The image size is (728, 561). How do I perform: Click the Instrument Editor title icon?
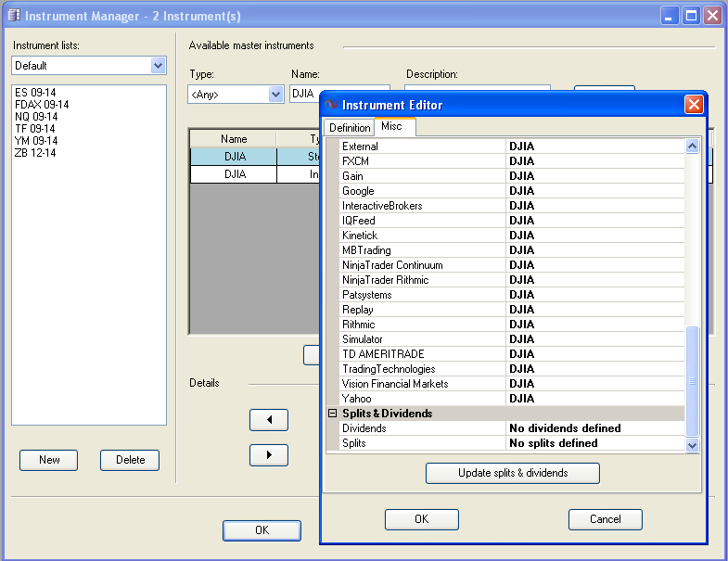pos(331,105)
